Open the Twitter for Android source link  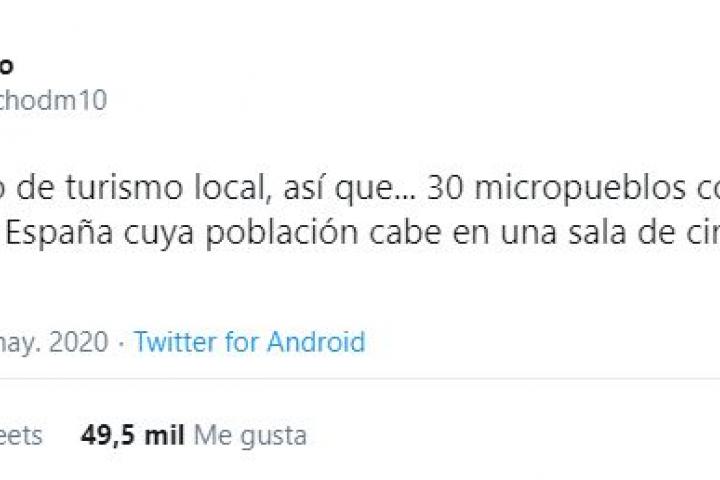pos(250,342)
